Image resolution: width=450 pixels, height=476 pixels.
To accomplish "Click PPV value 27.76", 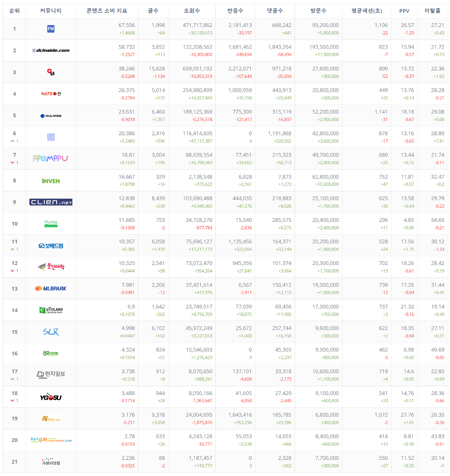I will click(407, 415).
